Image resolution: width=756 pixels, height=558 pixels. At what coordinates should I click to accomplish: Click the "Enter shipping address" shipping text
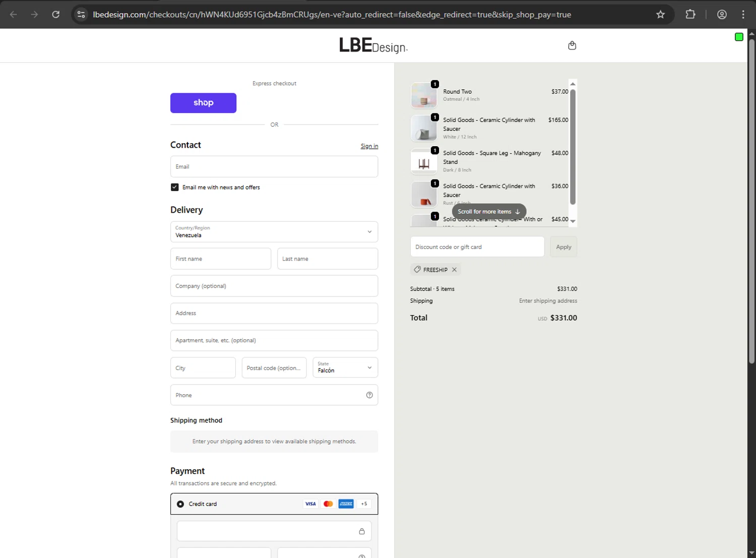(548, 301)
